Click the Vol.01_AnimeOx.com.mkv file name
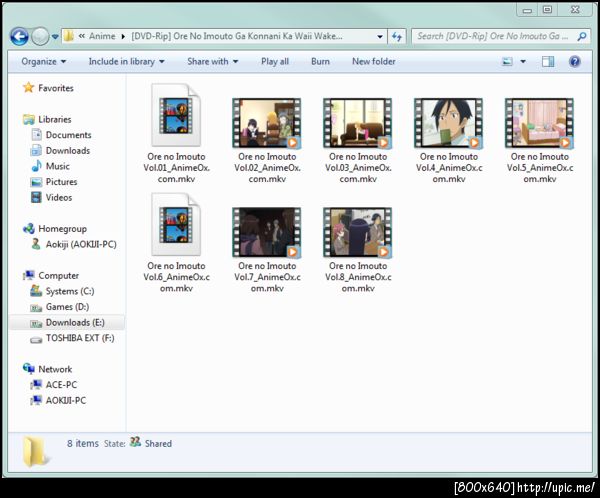This screenshot has height=498, width=600. click(x=176, y=168)
